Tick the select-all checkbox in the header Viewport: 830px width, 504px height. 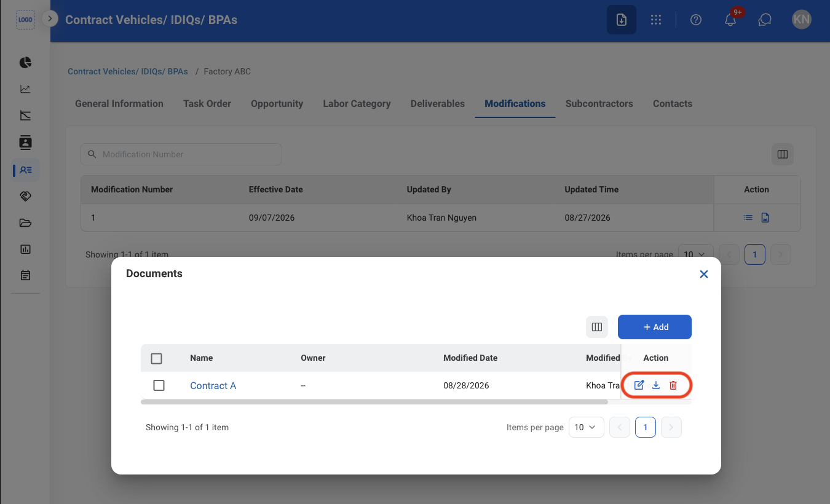pos(156,358)
